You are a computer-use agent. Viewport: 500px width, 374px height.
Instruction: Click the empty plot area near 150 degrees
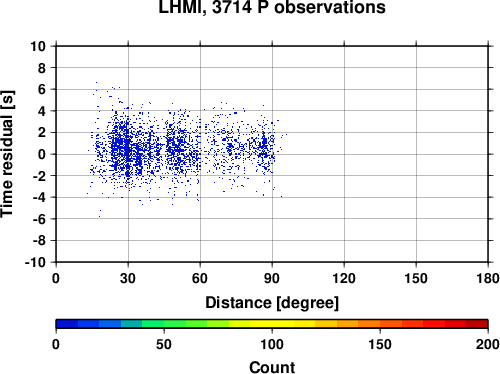[x=416, y=154]
